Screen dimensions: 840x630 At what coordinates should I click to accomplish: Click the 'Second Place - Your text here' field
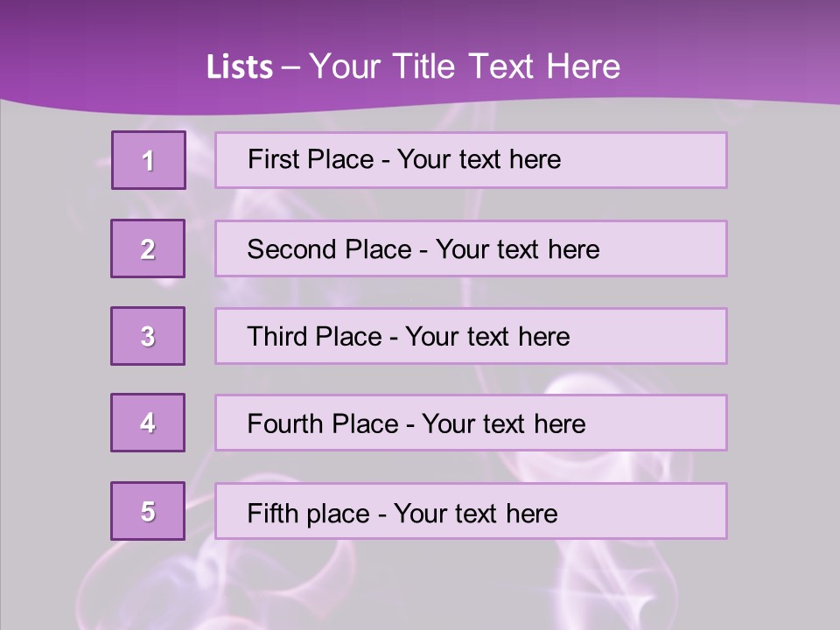[x=471, y=248]
